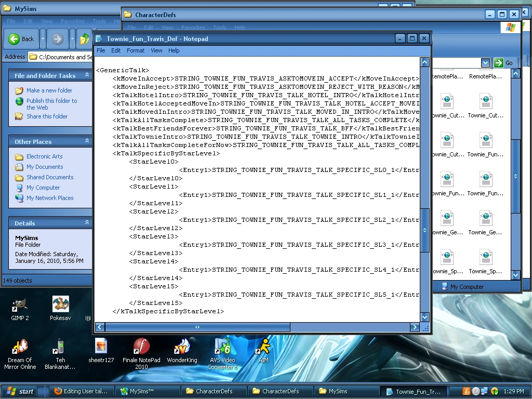Click the Back button in MySims window
The width and height of the screenshot is (532, 399).
21,39
